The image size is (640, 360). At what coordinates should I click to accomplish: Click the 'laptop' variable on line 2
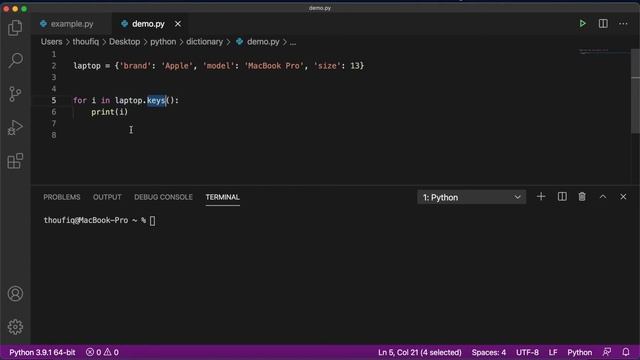tap(87, 66)
